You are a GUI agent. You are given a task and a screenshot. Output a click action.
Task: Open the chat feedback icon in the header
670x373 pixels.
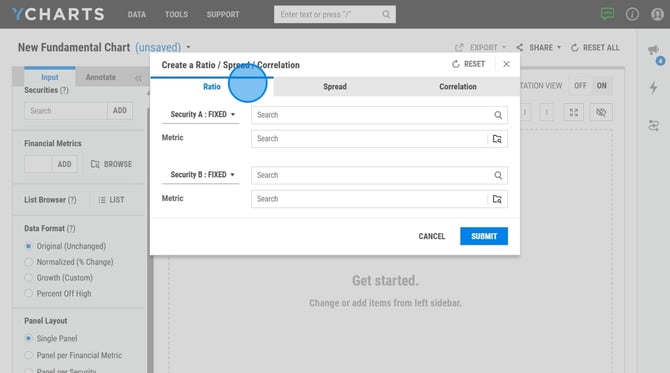[607, 14]
